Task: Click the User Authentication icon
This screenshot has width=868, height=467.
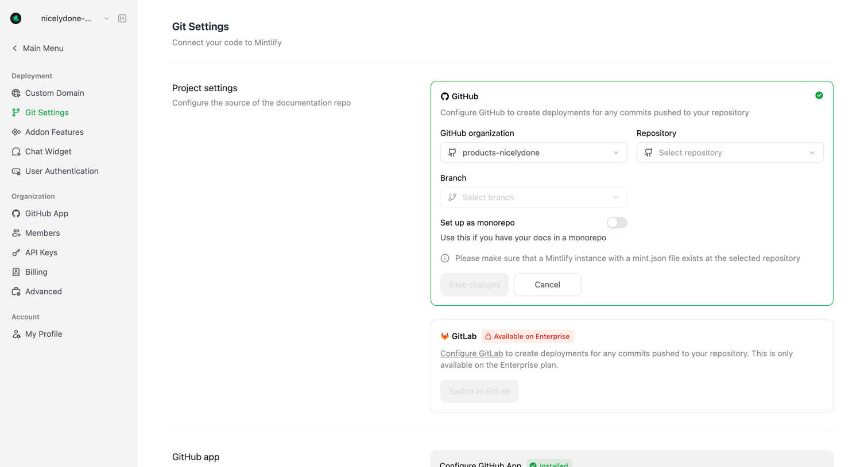Action: pos(16,171)
